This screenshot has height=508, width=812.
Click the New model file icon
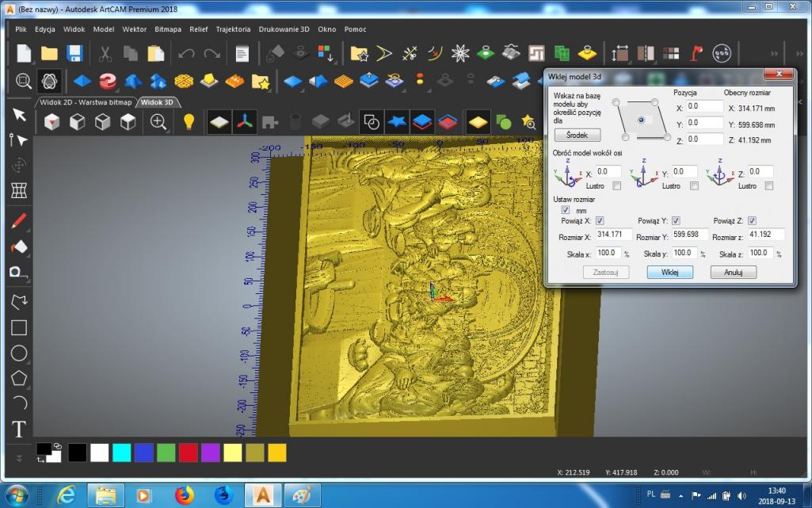24,53
